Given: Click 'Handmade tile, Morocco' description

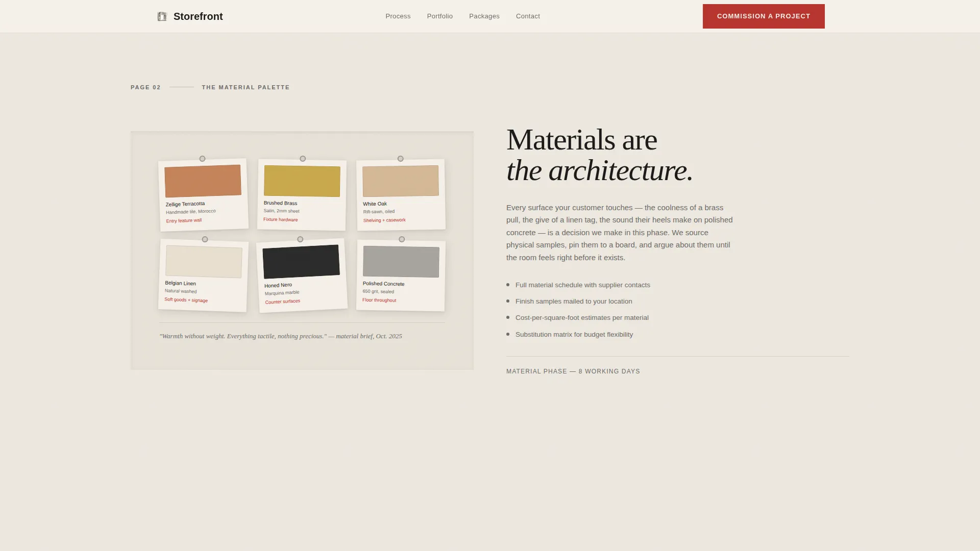Looking at the screenshot, I should 190,212.
